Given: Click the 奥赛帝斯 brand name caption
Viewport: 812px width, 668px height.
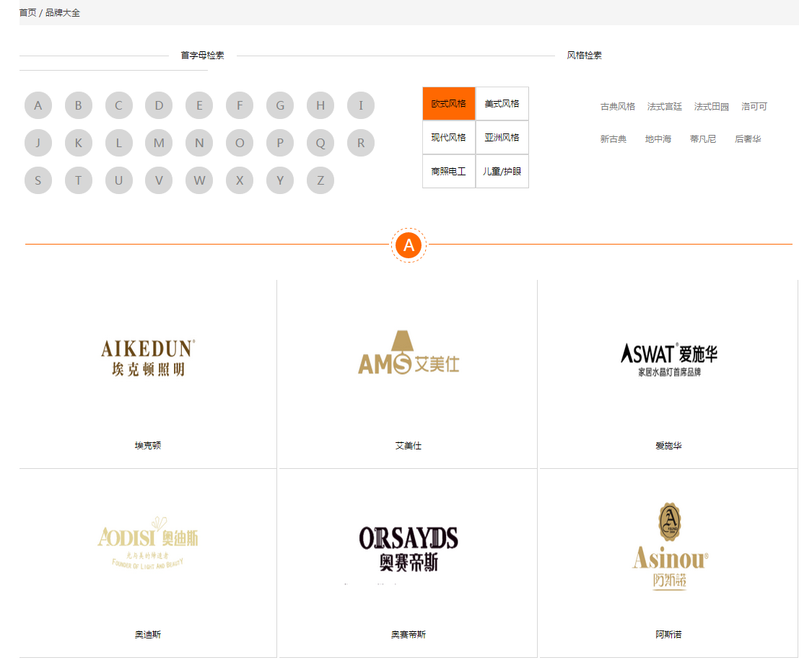Looking at the screenshot, I should click(409, 634).
